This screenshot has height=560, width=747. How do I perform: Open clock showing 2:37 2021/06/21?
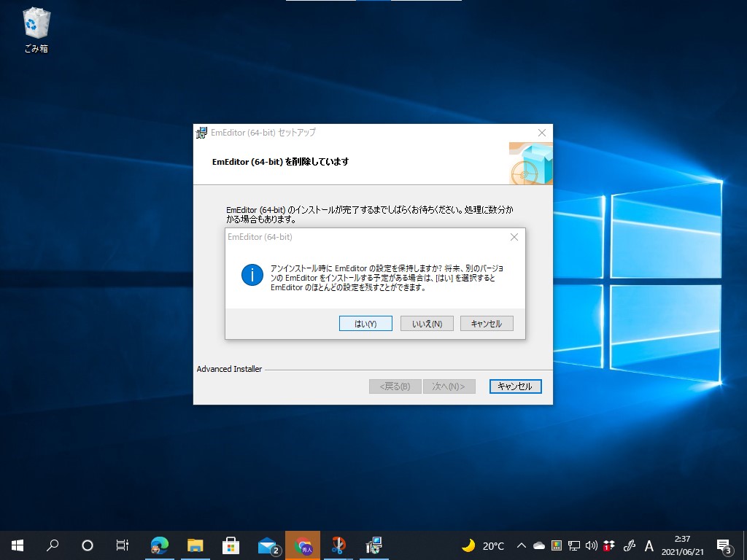coord(682,545)
